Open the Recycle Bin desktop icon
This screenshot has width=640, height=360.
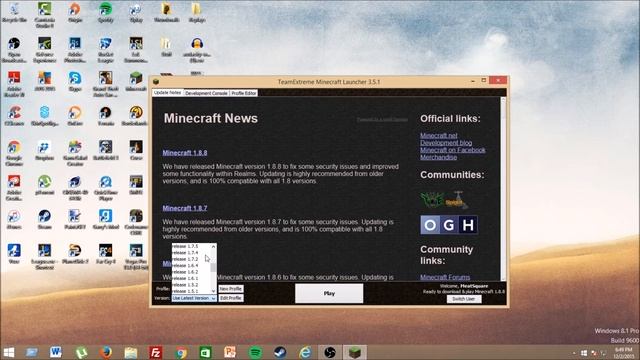(14, 13)
